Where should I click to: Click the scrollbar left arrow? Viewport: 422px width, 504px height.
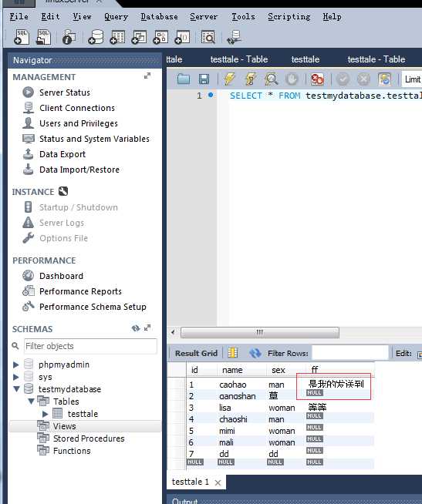click(173, 332)
